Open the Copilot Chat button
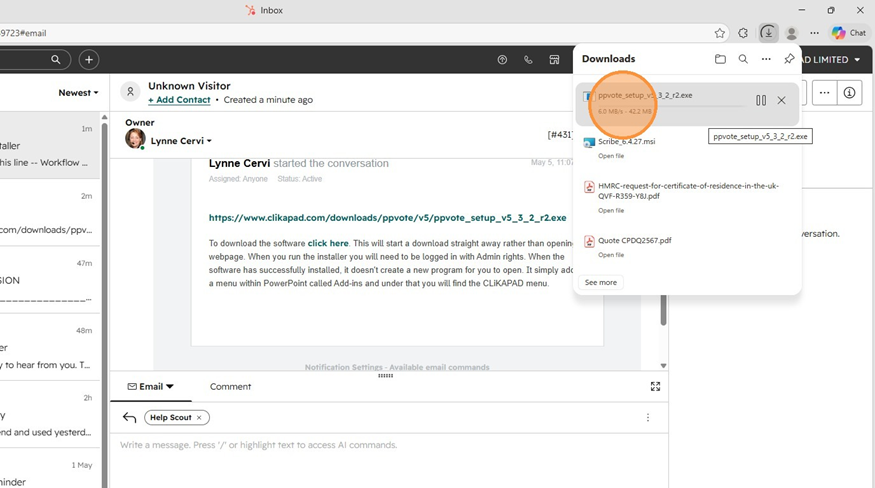This screenshot has width=875, height=488. click(x=849, y=33)
